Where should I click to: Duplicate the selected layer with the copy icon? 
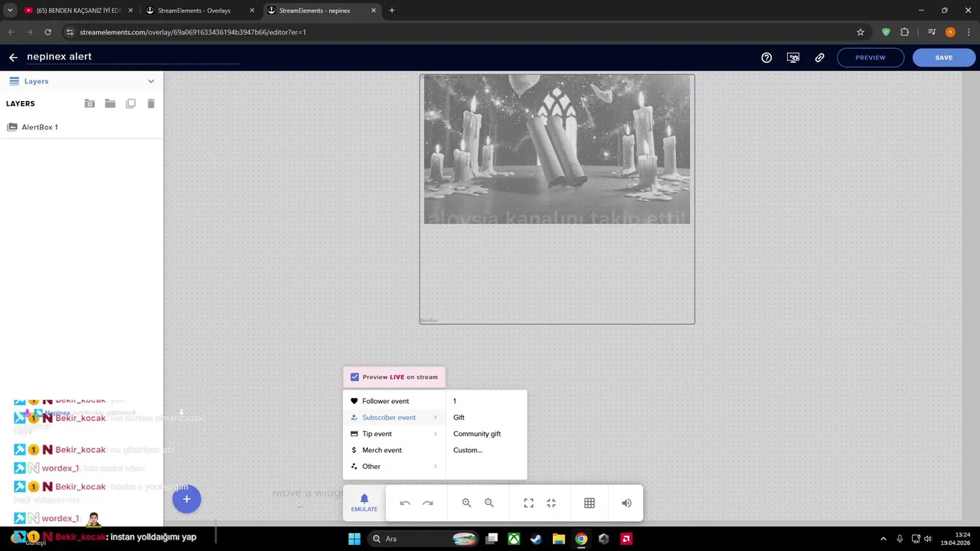(130, 103)
